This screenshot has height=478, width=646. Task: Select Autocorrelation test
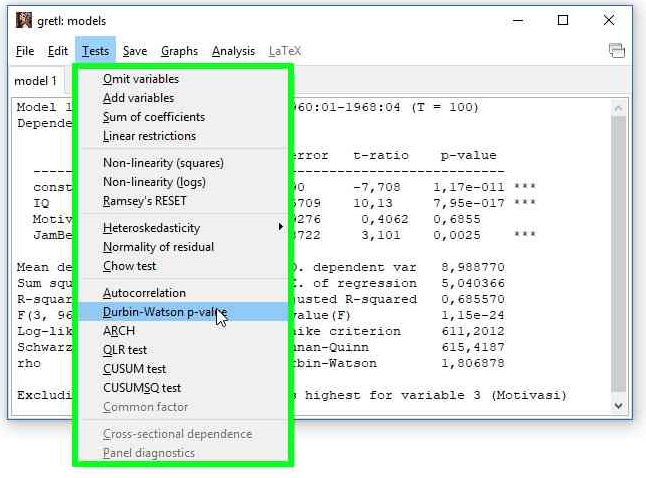tap(144, 293)
